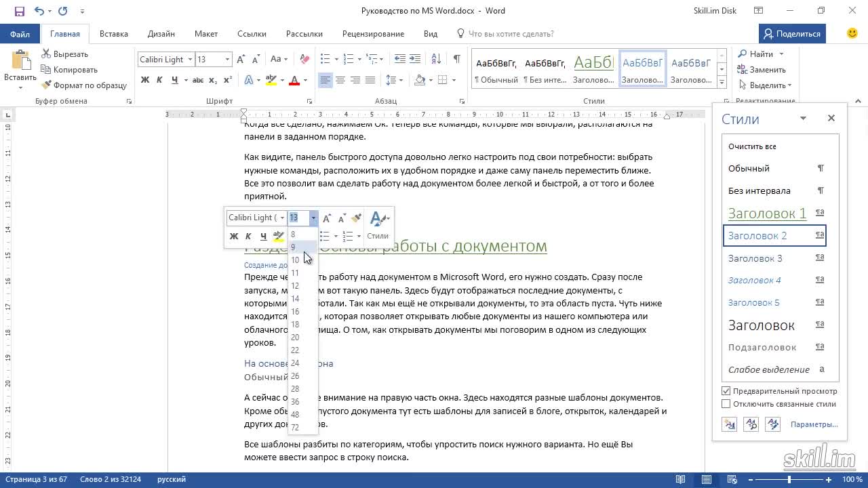Click the ribbon yellow text highlight button

271,80
